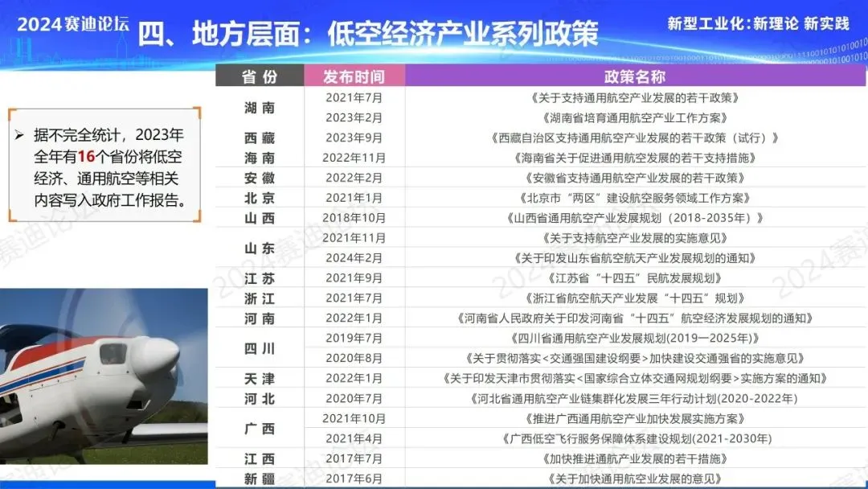Click the date 2024年2月
The image size is (868, 489).
354,257
